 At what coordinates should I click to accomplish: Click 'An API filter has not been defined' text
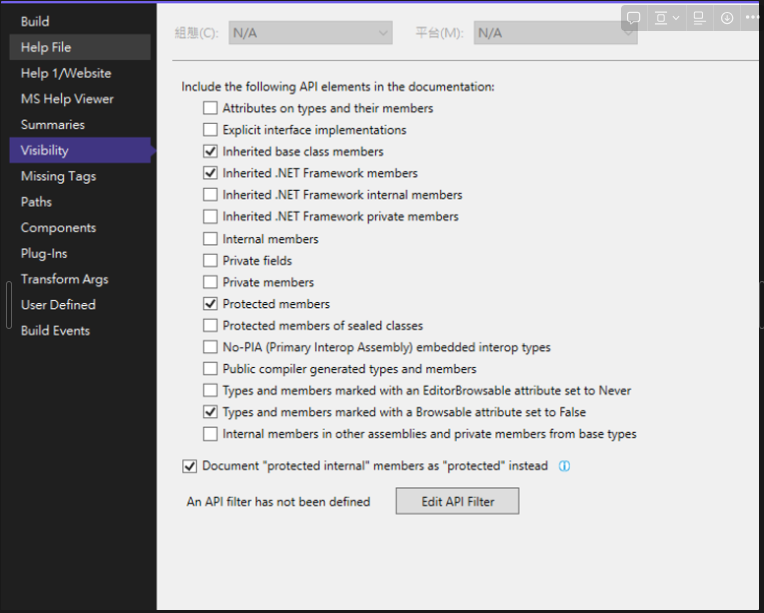pyautogui.click(x=278, y=501)
